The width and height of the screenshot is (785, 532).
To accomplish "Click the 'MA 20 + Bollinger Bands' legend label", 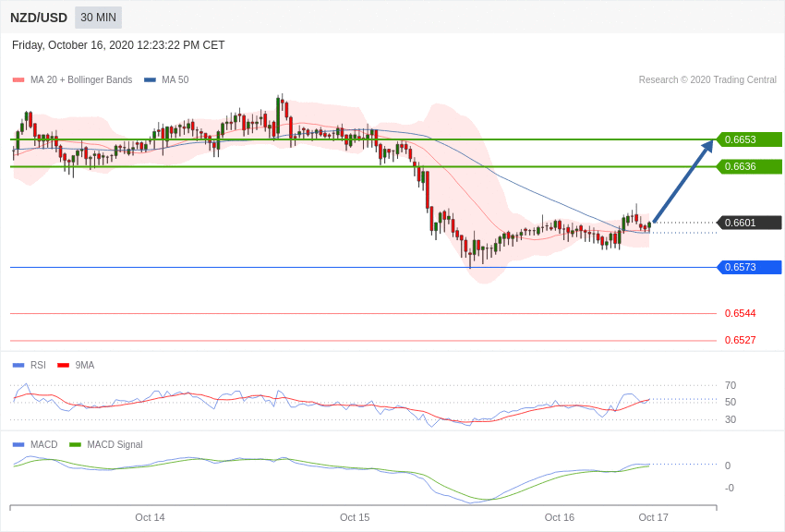I will click(81, 80).
